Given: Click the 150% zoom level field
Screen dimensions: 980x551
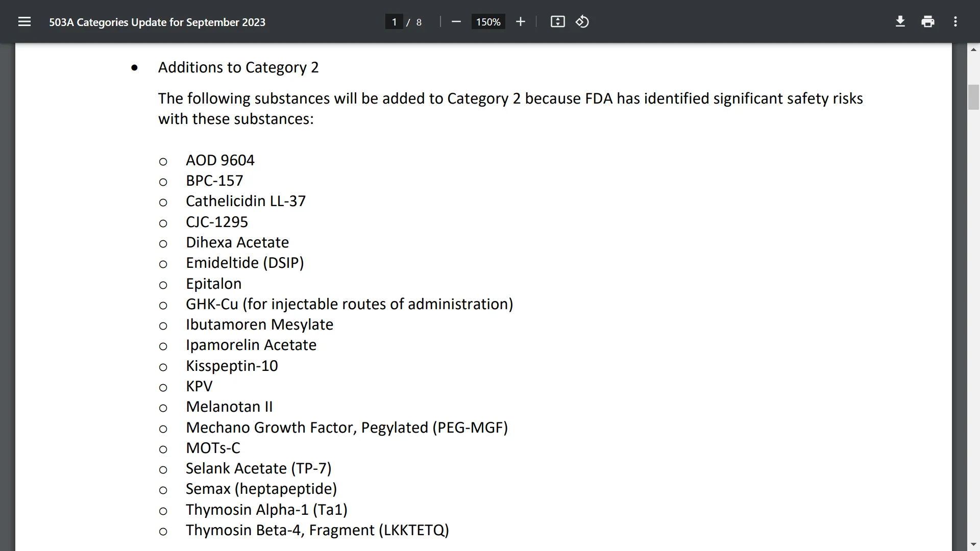Looking at the screenshot, I should 488,22.
